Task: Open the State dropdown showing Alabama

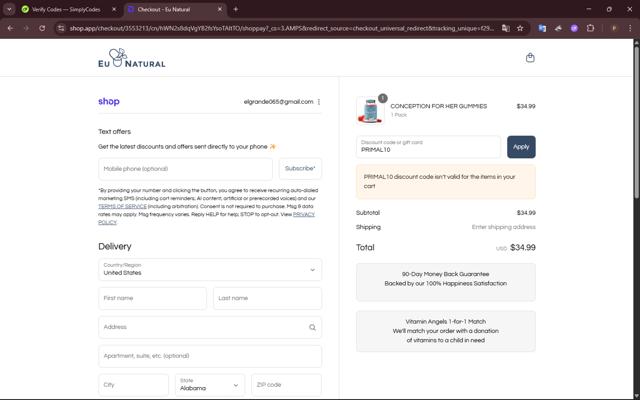Action: [210, 385]
